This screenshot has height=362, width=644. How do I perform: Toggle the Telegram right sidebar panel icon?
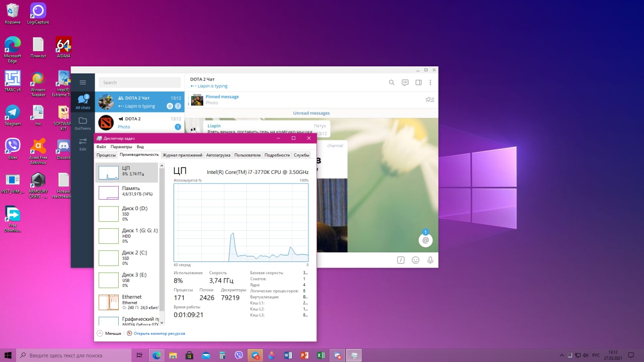(418, 82)
